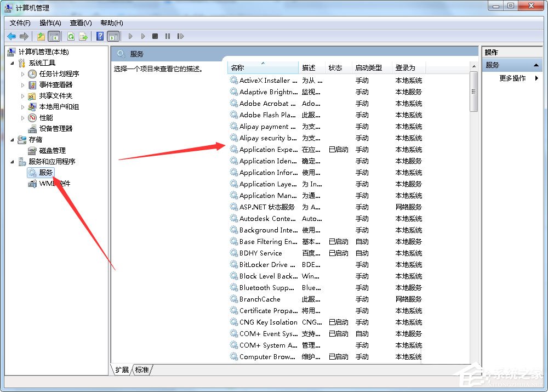Collapse the 系统工具 tree branch
This screenshot has width=548, height=392.
(x=13, y=63)
